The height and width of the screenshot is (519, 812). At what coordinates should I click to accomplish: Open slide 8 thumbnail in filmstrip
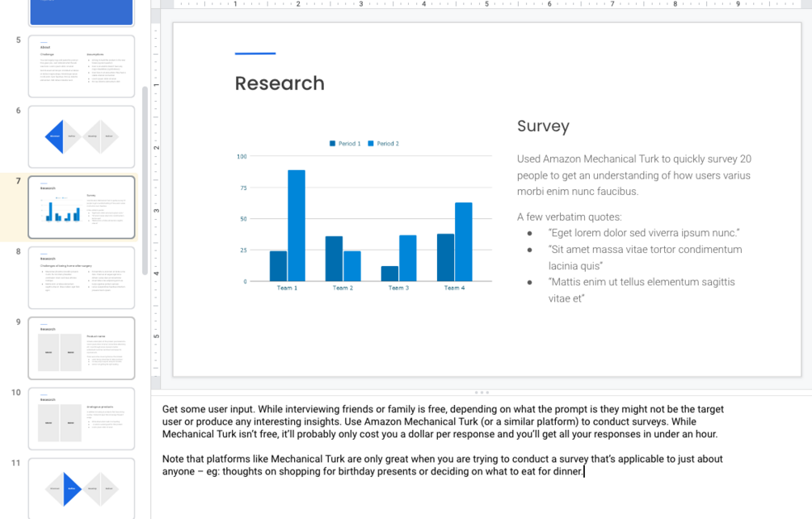[x=82, y=277]
